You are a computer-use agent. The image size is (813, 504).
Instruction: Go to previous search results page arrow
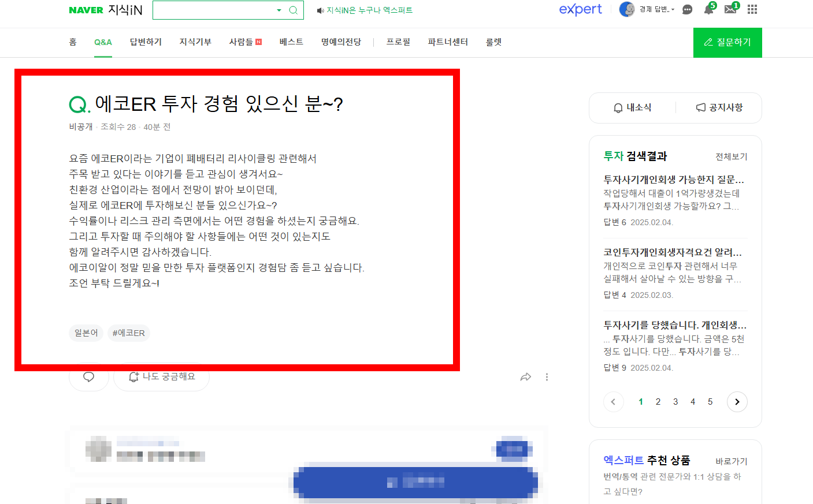pyautogui.click(x=613, y=402)
